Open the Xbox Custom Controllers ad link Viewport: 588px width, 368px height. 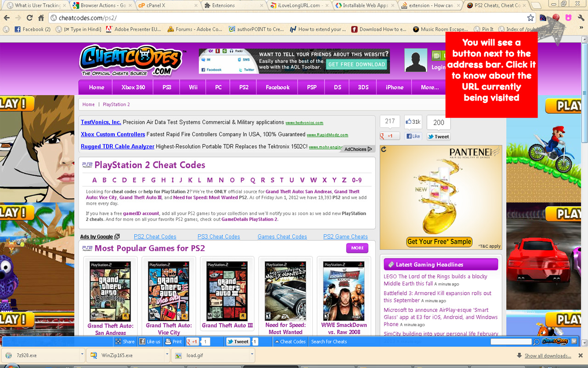pos(113,134)
